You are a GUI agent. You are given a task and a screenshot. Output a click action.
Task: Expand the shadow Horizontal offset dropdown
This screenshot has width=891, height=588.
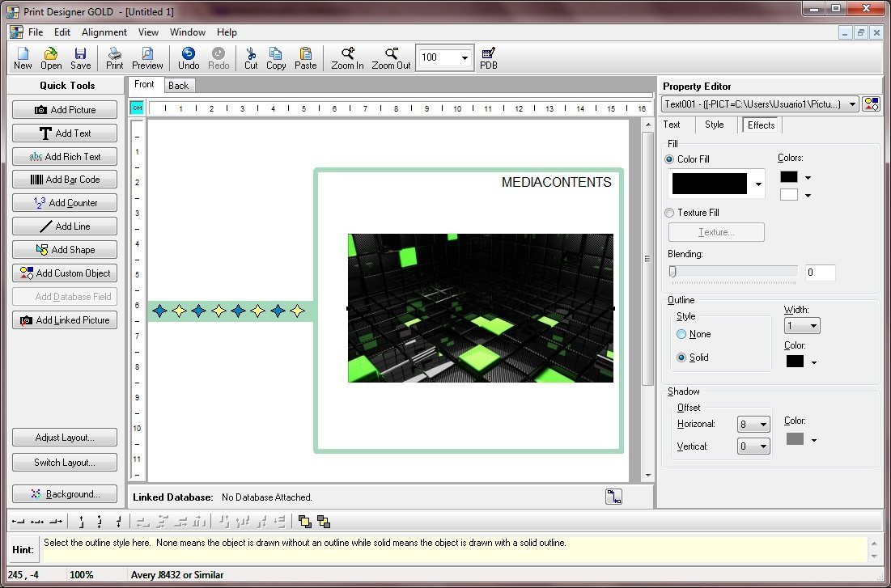coord(762,424)
